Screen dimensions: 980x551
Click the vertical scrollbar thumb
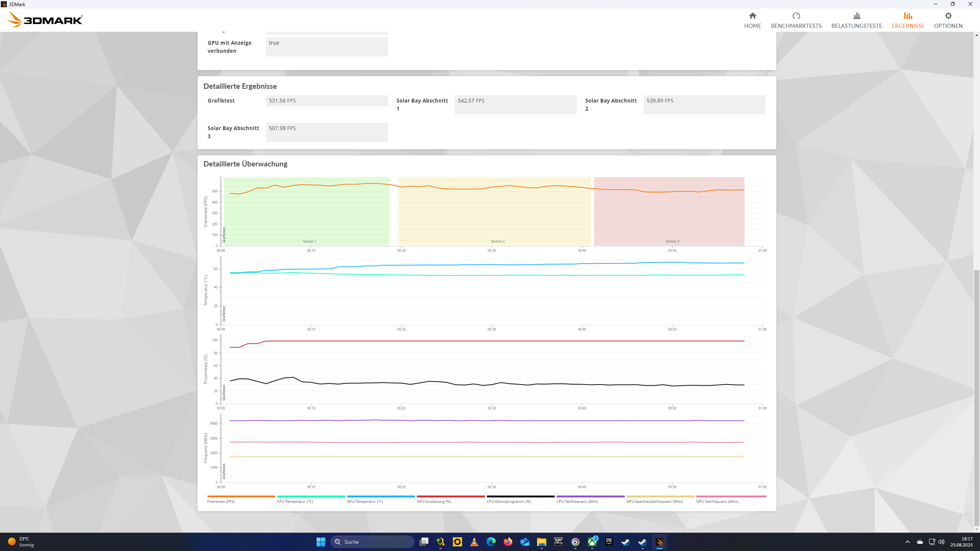point(977,398)
